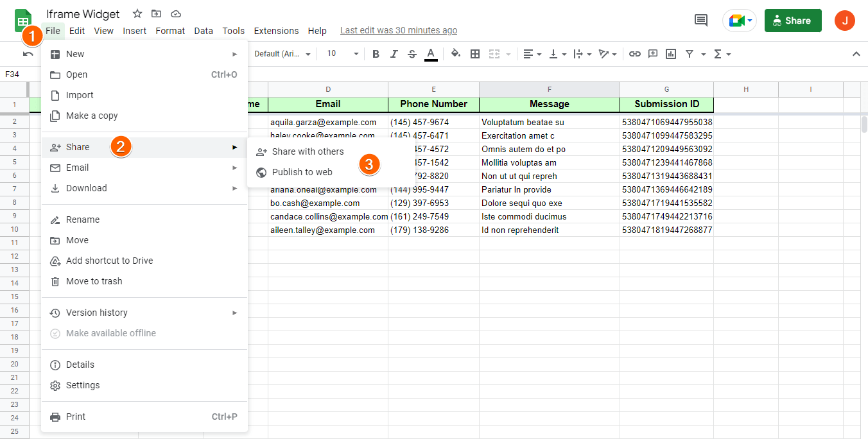This screenshot has width=868, height=439.
Task: Open text color picker
Action: (431, 54)
